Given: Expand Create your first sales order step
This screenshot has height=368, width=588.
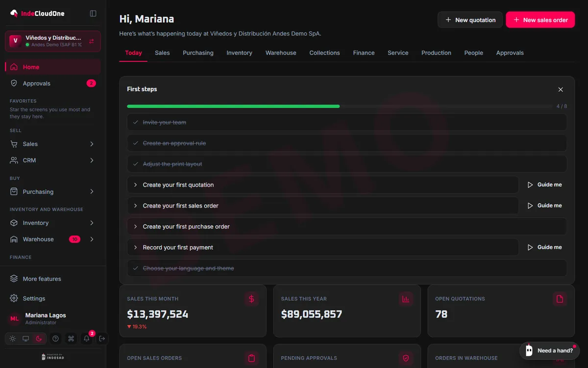Looking at the screenshot, I should pyautogui.click(x=322, y=206).
